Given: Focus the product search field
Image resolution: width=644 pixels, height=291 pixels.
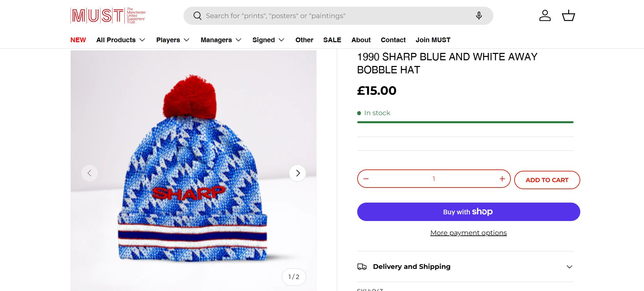Looking at the screenshot, I should [x=335, y=16].
